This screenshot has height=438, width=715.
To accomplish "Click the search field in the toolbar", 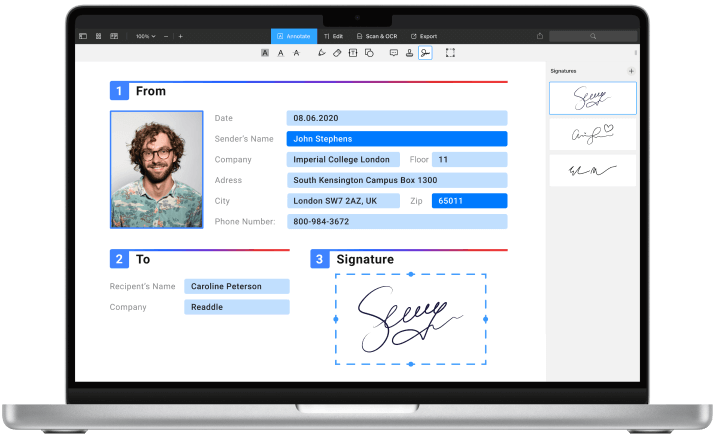I will 593,36.
